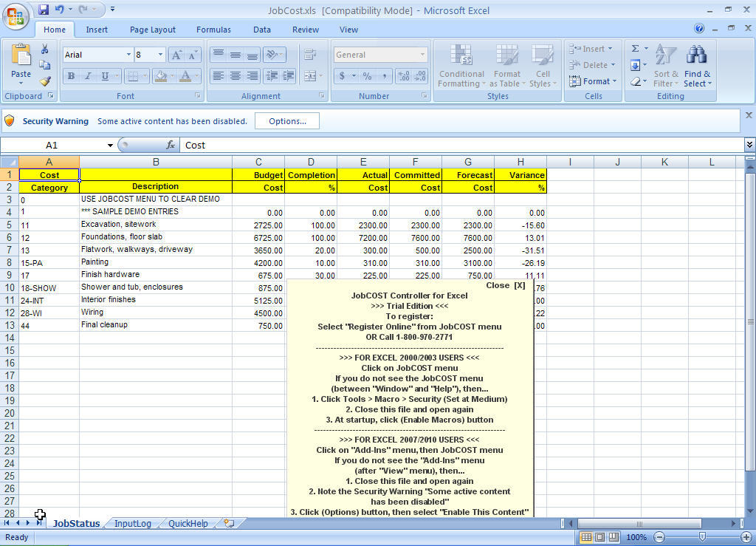The image size is (756, 546).
Task: Dismiss the security warning bar
Action: 749,115
